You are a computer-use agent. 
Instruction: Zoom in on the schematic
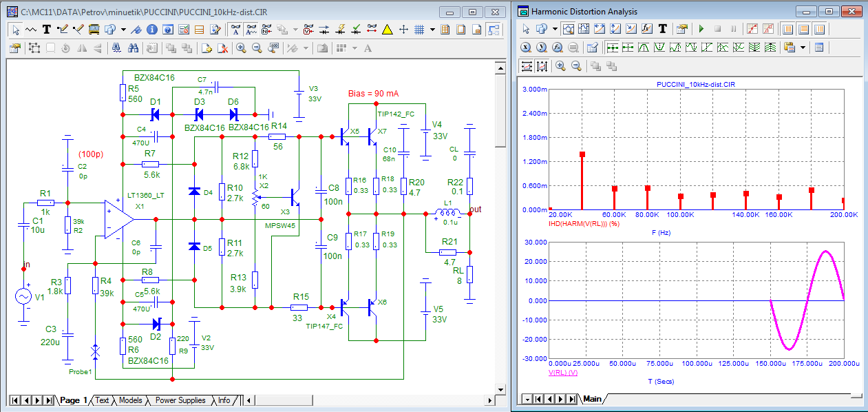click(242, 48)
